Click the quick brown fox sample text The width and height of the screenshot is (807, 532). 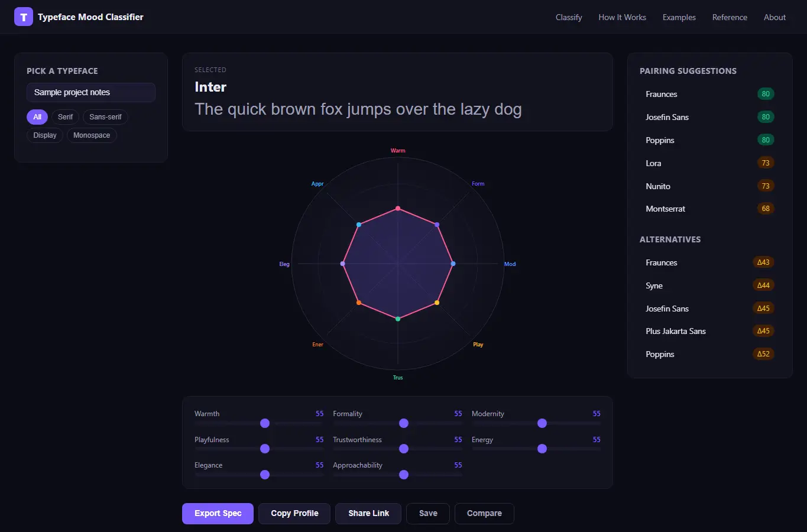[x=358, y=109]
